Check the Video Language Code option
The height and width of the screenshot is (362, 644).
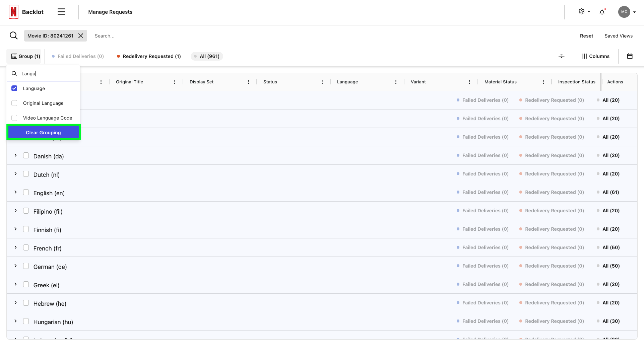click(14, 118)
